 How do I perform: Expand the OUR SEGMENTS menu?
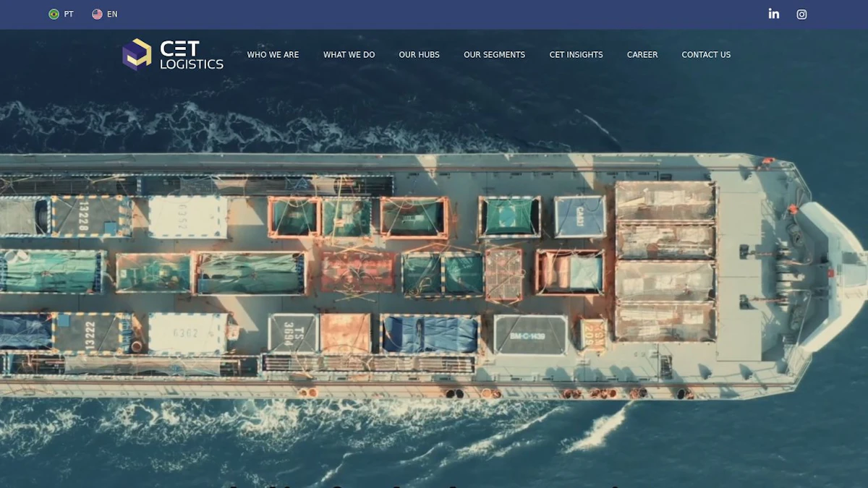[x=494, y=55]
